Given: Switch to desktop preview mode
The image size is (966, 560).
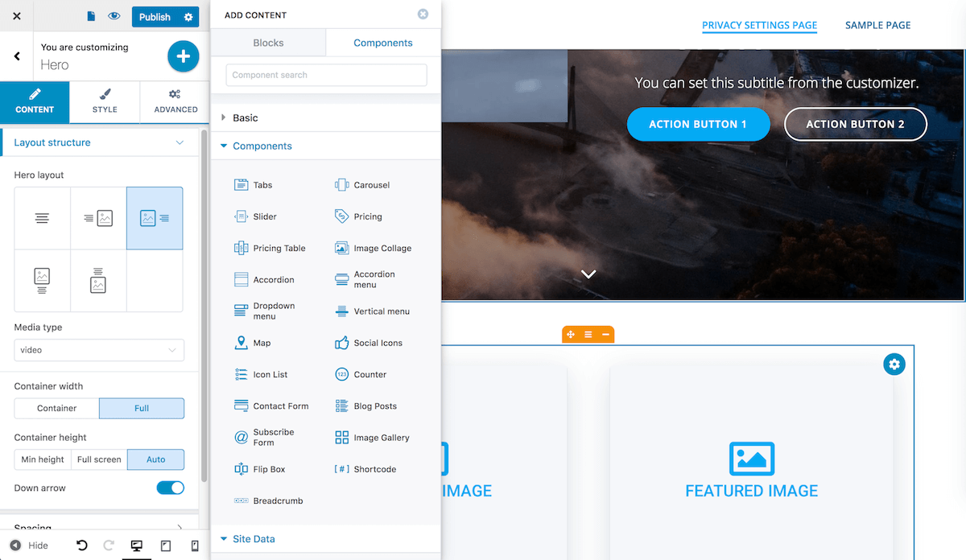Looking at the screenshot, I should click(x=137, y=546).
